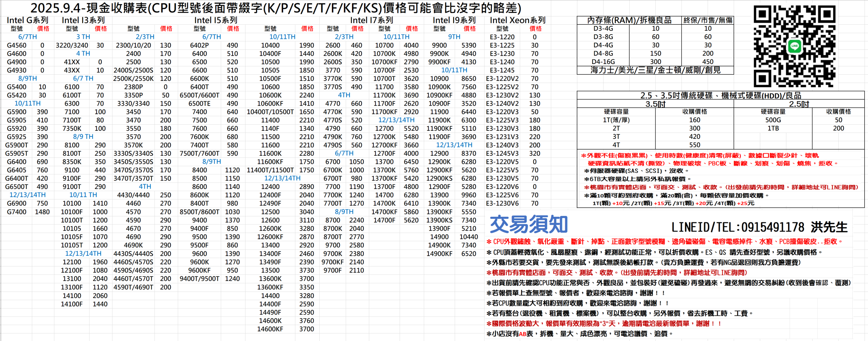Click the 內存條(RAM)/拆機良品 table header
The image size is (868, 341).
[629, 20]
